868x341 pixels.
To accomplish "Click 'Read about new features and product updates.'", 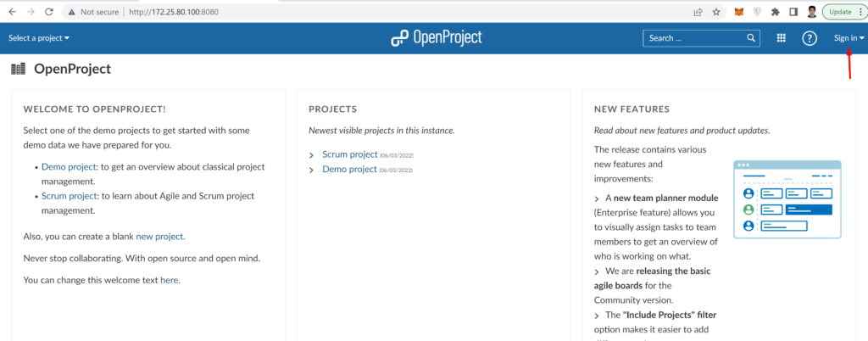I will coord(682,131).
